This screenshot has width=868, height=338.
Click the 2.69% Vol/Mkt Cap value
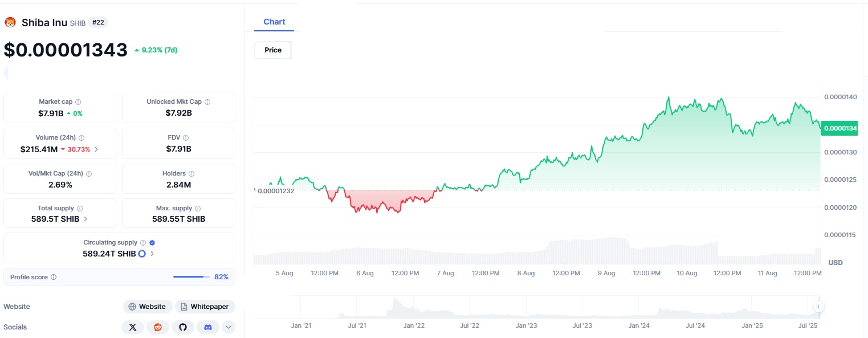point(60,185)
